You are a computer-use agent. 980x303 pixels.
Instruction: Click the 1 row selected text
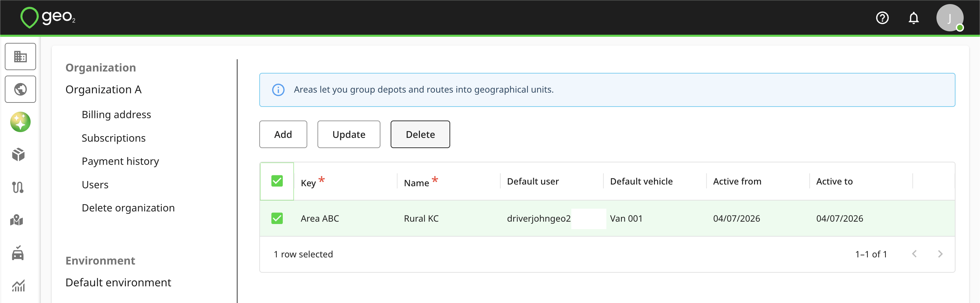coord(303,254)
